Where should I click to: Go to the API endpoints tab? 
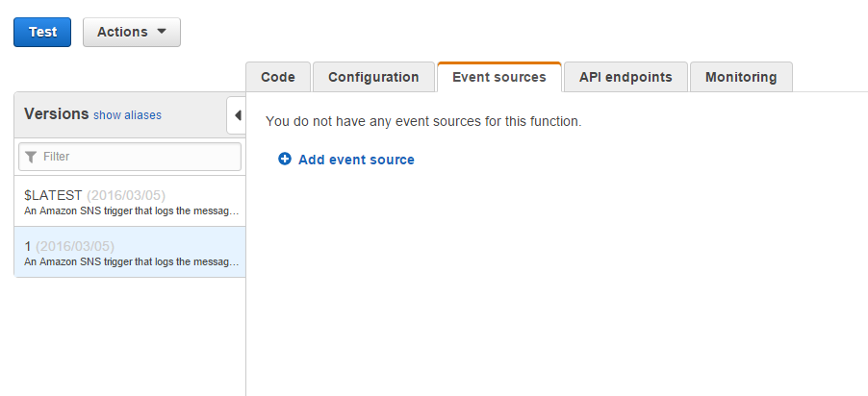pos(625,77)
